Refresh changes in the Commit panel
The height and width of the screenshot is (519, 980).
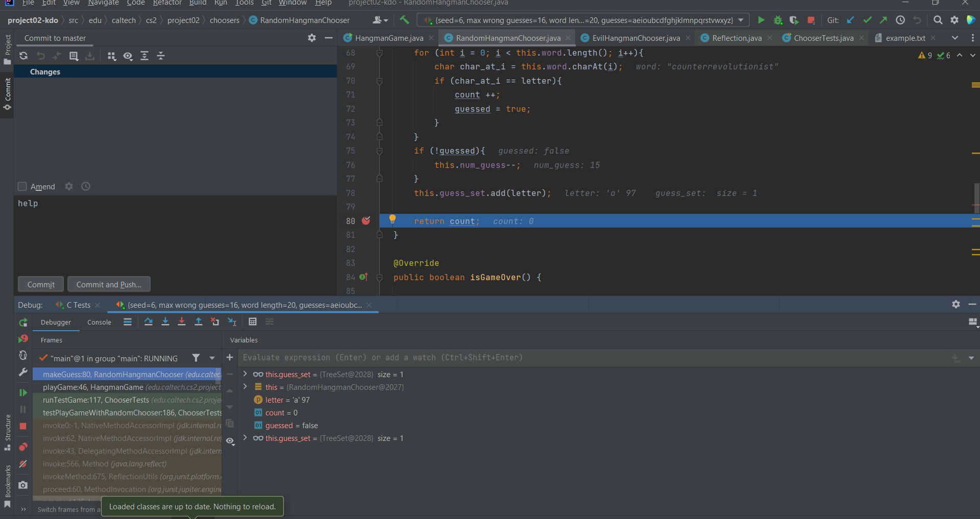[23, 56]
